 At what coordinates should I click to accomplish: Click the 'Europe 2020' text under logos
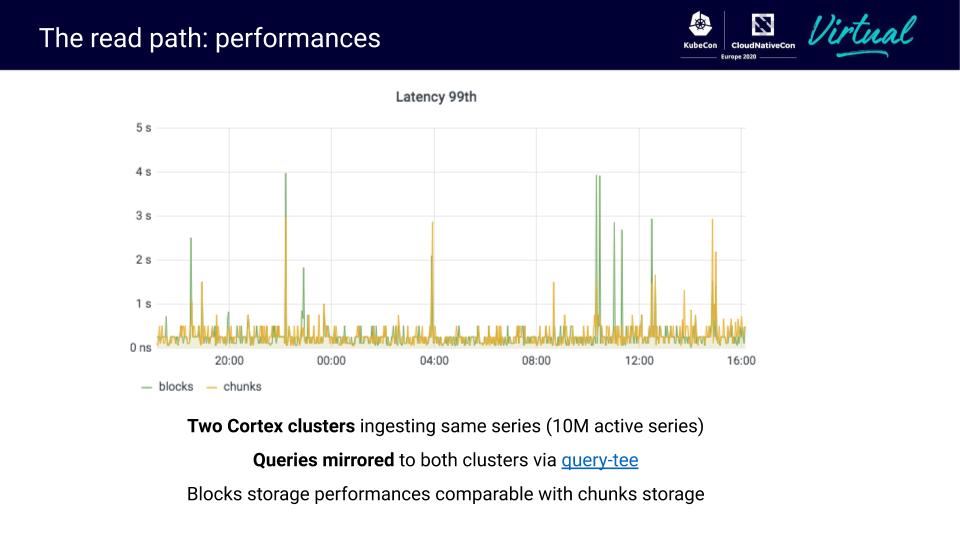click(x=738, y=57)
